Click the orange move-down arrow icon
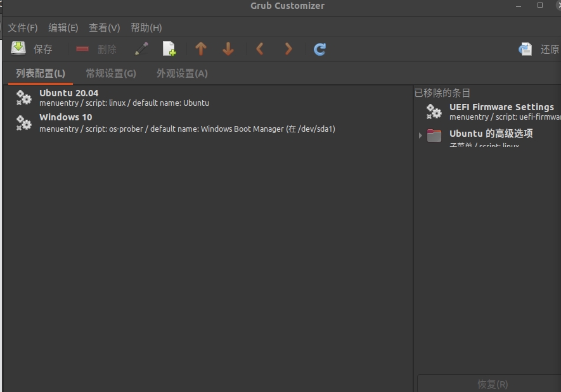The height and width of the screenshot is (392, 561). click(228, 48)
